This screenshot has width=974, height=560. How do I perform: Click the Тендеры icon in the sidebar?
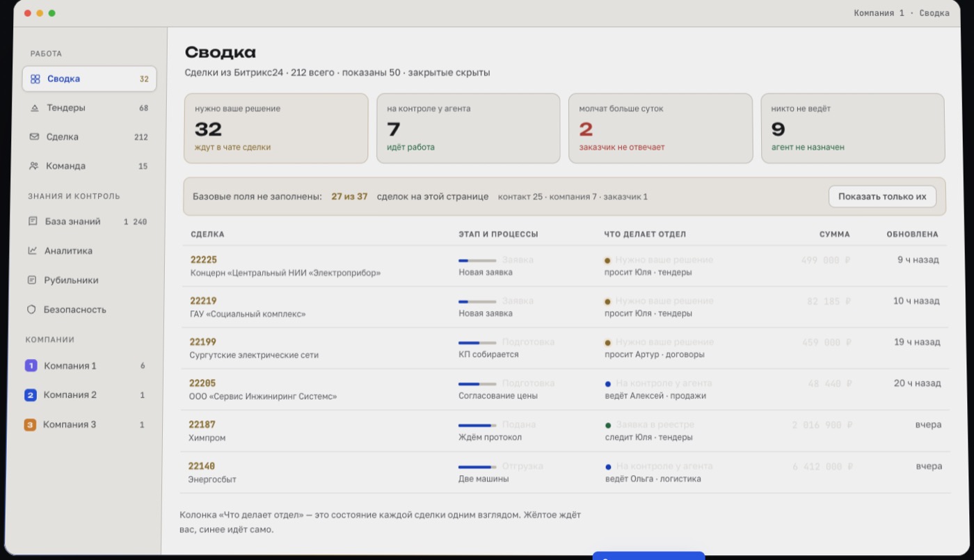(35, 109)
